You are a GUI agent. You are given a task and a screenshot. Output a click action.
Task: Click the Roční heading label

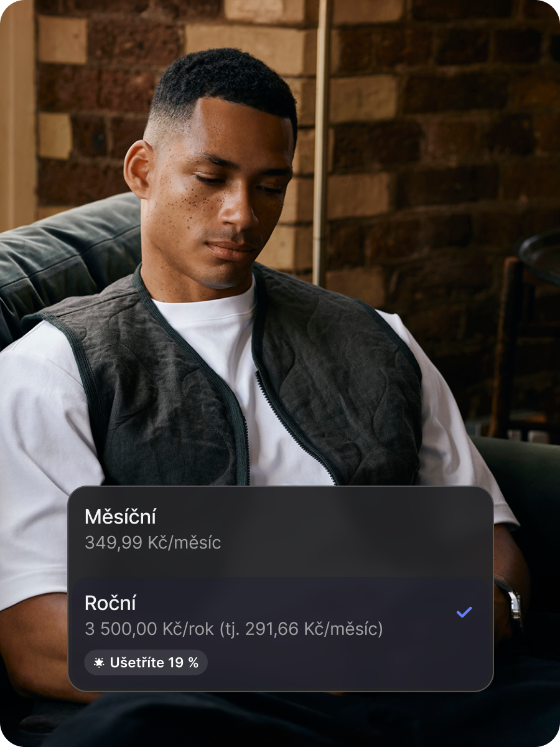click(x=110, y=603)
